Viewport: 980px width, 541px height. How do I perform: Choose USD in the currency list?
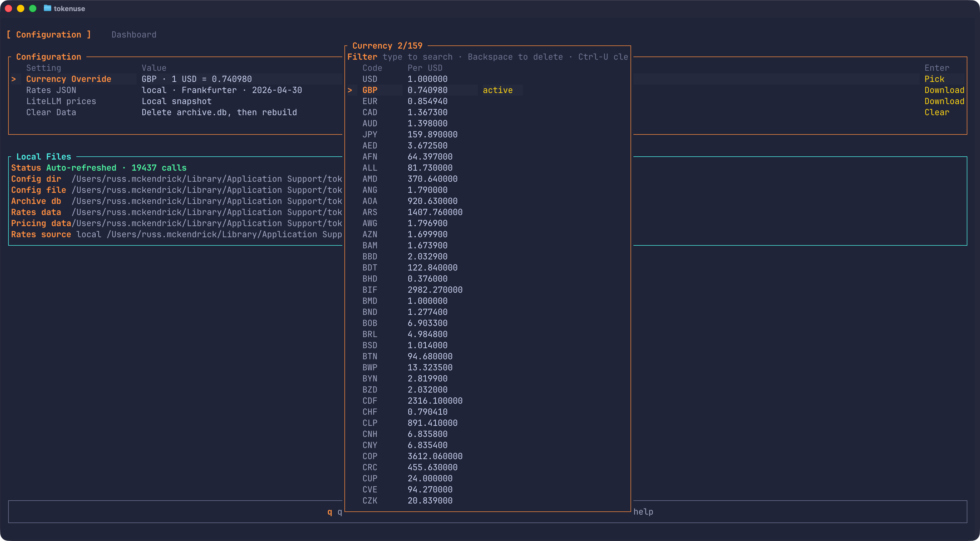[487, 79]
